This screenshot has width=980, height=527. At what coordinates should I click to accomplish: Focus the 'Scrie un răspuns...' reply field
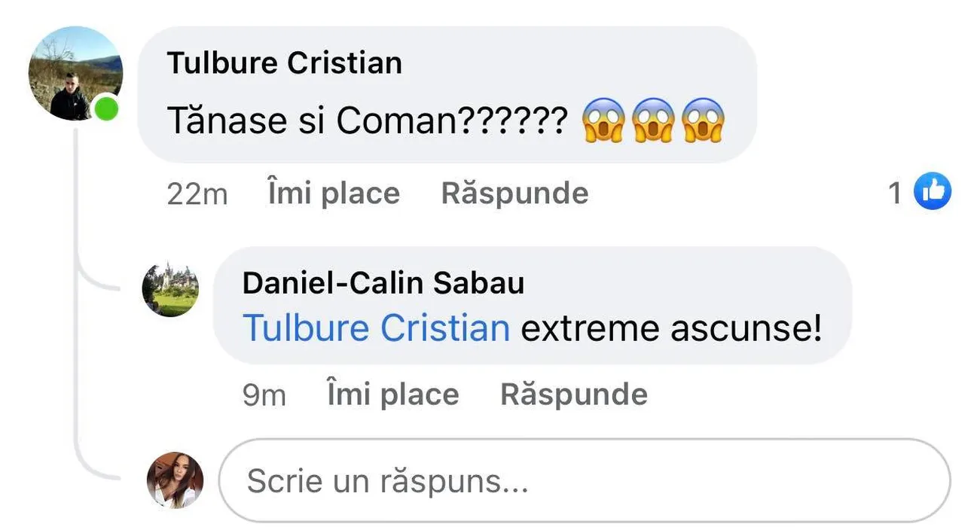pos(584,480)
